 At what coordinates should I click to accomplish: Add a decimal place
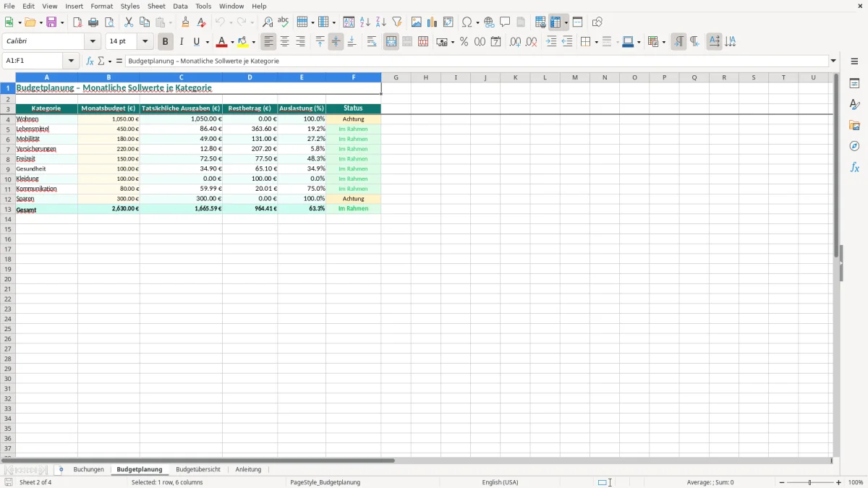pos(515,42)
